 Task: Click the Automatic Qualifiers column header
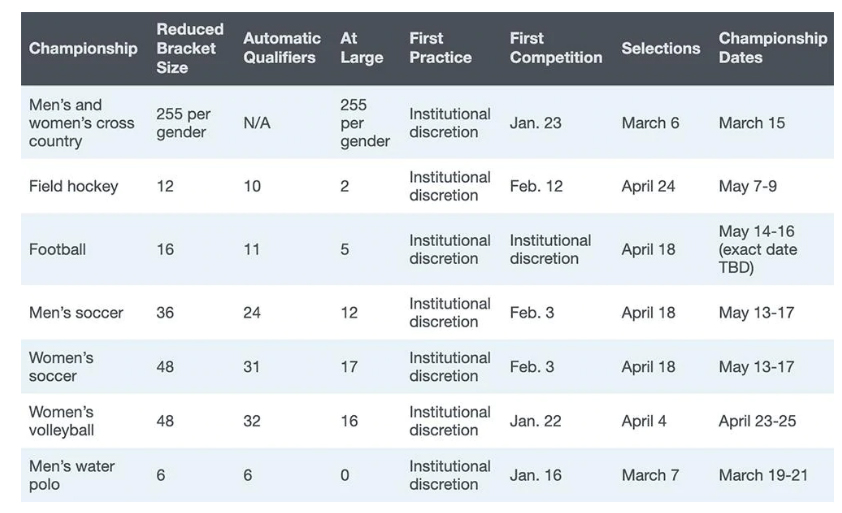(x=282, y=48)
